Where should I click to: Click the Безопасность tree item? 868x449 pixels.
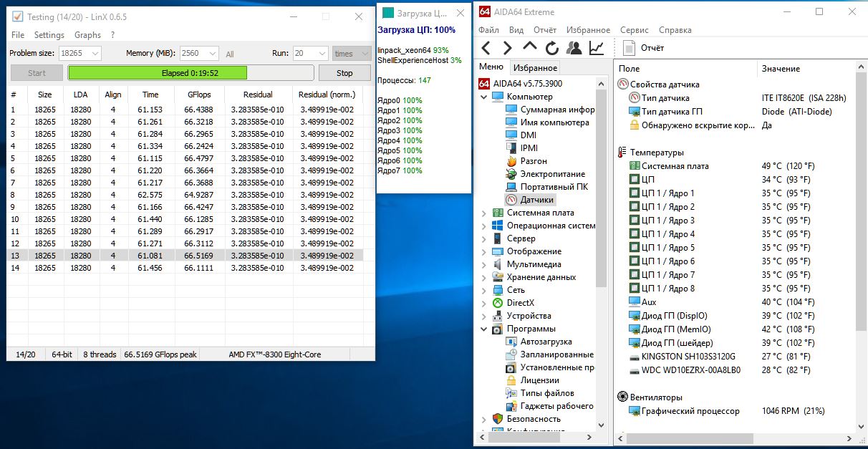[526, 419]
